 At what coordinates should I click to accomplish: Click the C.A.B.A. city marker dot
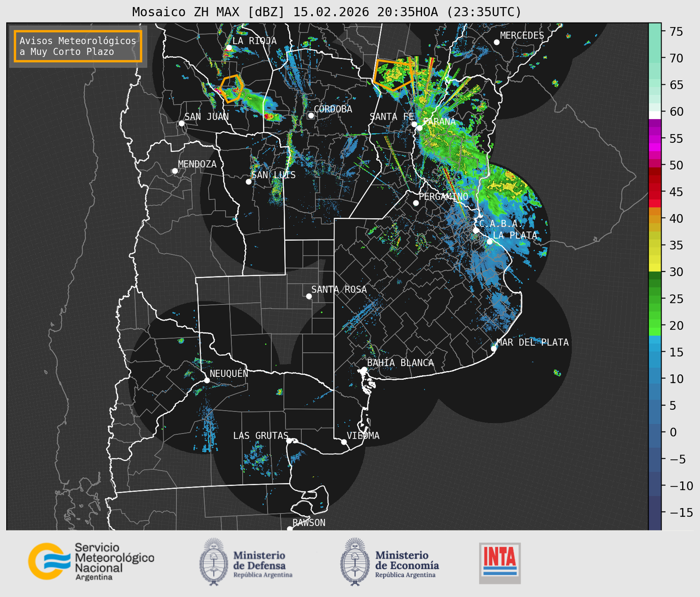click(x=476, y=230)
